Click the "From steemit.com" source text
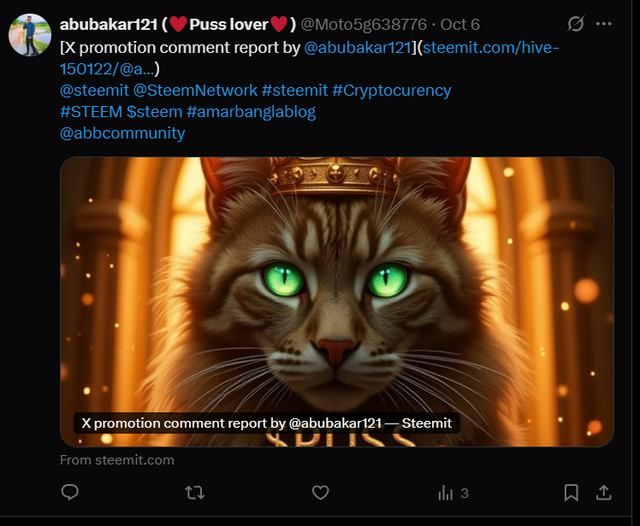The height and width of the screenshot is (526, 640). coord(117,460)
